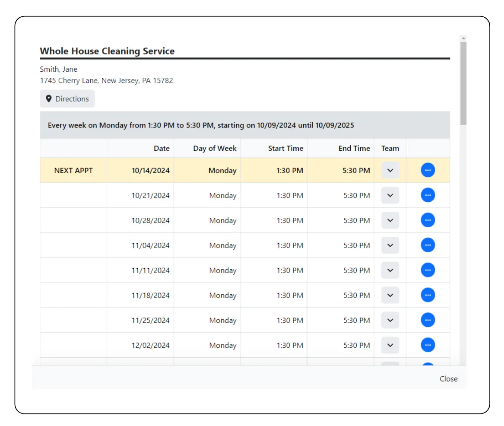Close the appointment dialog
The image size is (504, 426).
[448, 378]
